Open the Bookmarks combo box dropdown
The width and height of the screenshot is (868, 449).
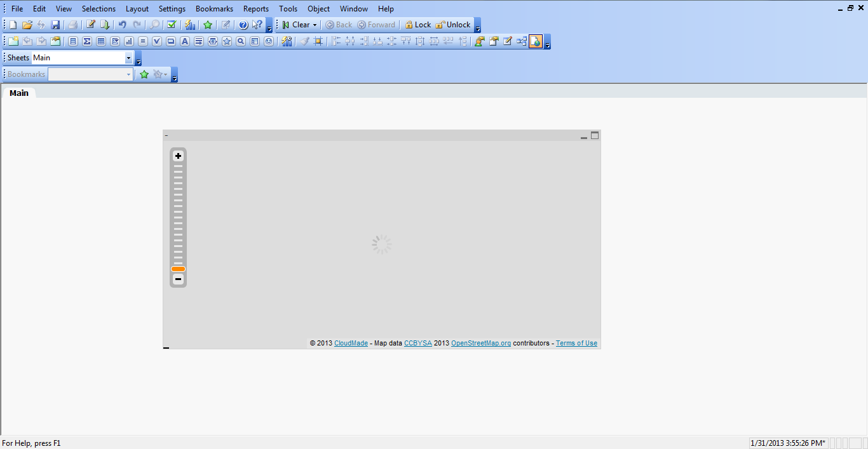[128, 74]
